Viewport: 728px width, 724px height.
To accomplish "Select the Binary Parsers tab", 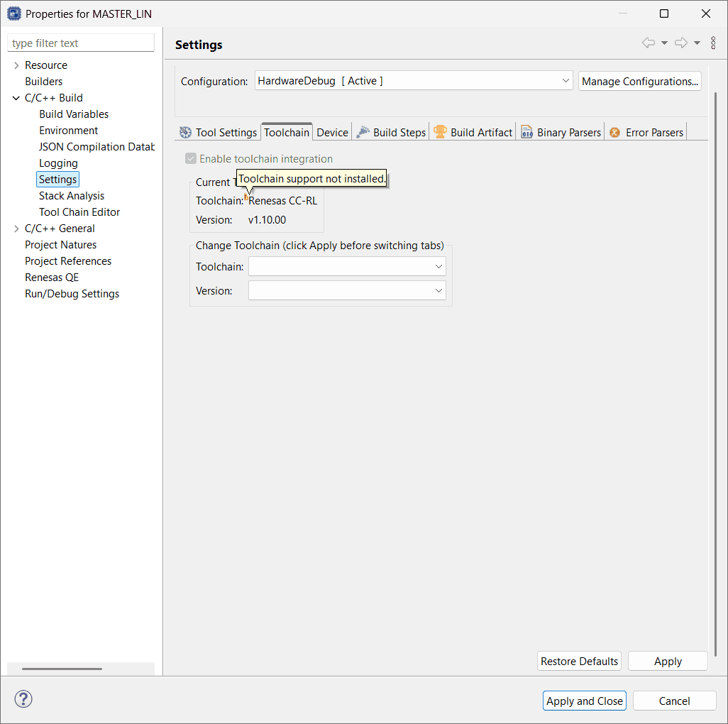I will 561,132.
